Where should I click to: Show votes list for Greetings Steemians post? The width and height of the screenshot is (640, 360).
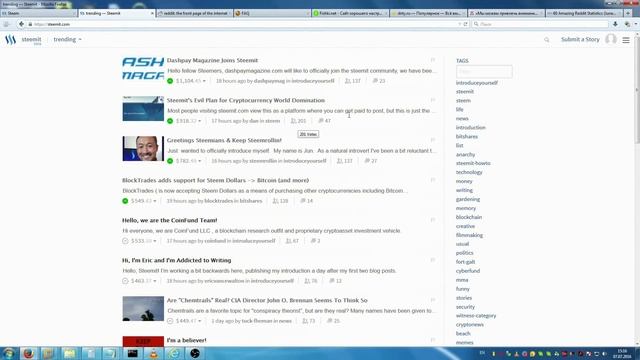pyautogui.click(x=344, y=161)
